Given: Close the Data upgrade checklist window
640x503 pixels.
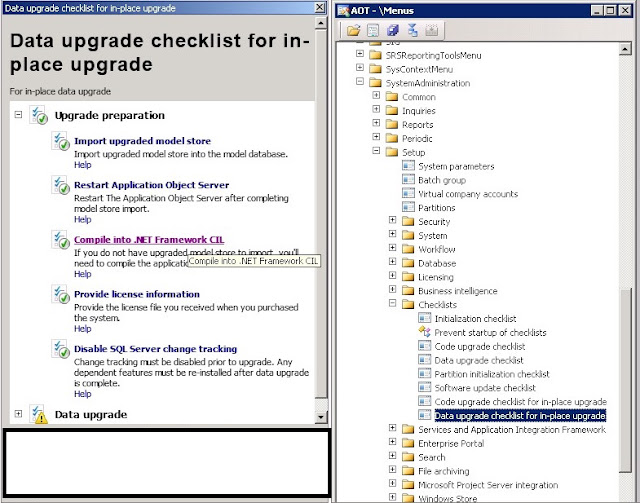Looking at the screenshot, I should coord(320,7).
